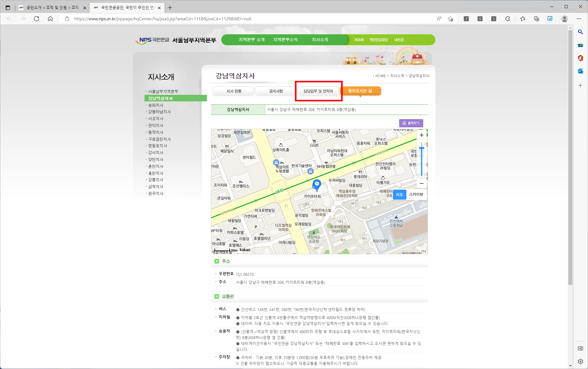Screen dimensions: 588x369
Task: Click the browser Back arrow
Action: pyautogui.click(x=9, y=19)
